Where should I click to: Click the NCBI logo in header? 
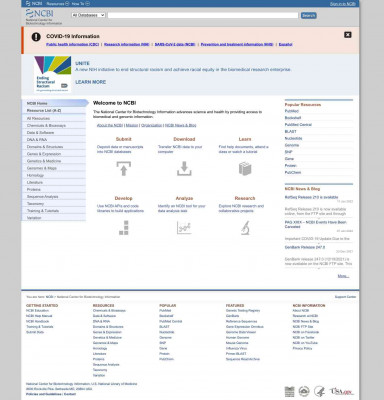tap(44, 17)
